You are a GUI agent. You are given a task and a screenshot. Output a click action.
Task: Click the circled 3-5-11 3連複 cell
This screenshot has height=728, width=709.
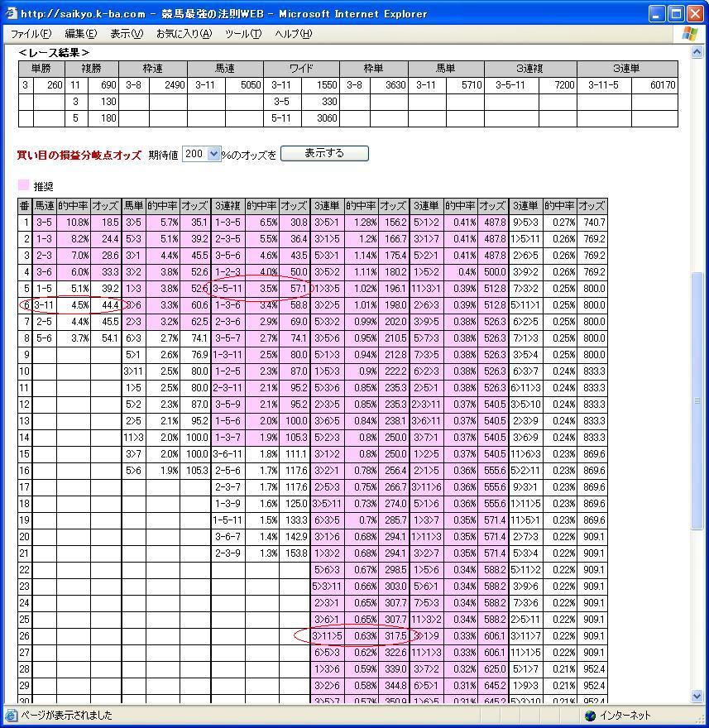tap(228, 289)
